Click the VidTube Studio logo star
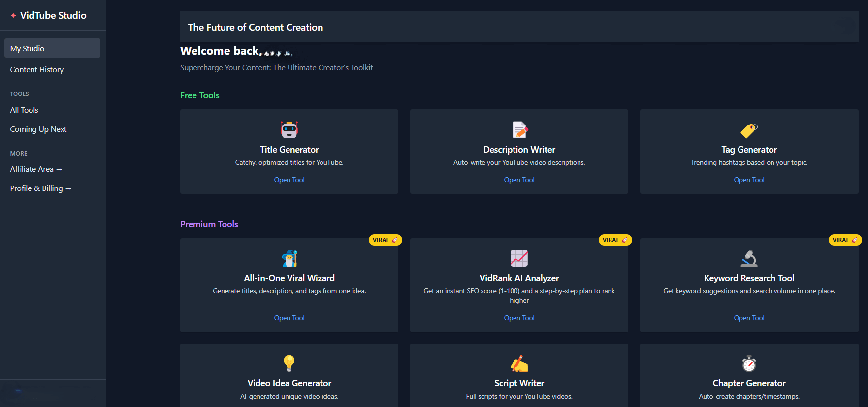 coord(13,15)
